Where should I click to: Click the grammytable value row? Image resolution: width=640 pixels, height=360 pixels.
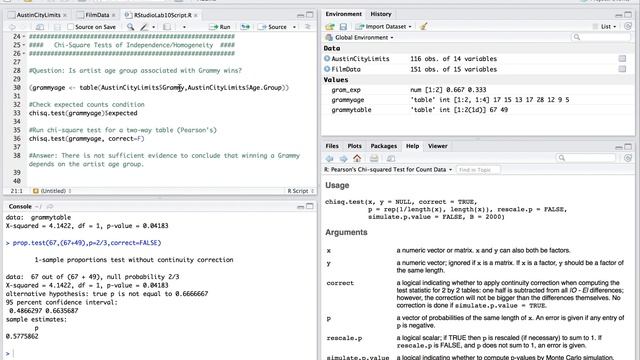click(478, 110)
